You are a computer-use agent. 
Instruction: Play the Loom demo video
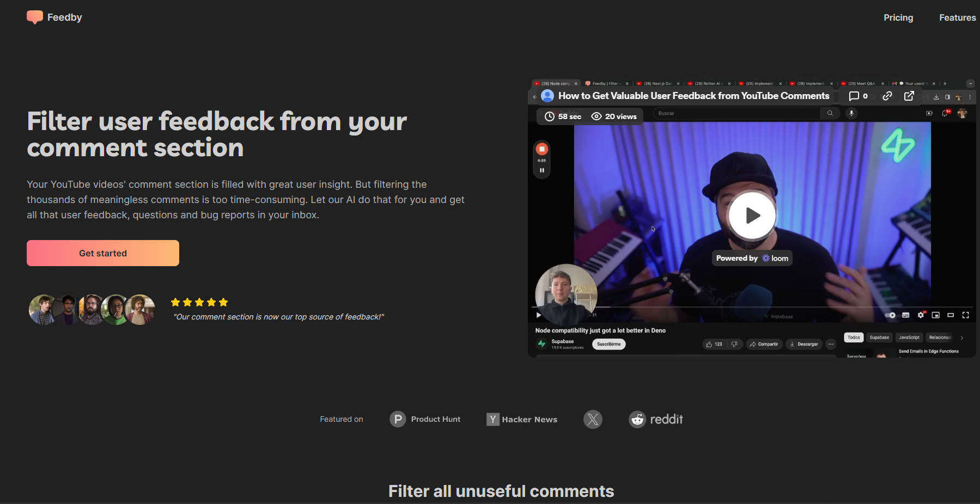pos(752,216)
